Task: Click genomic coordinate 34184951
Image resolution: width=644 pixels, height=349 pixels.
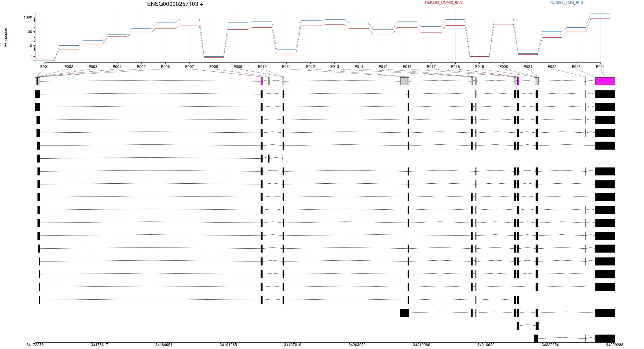Action: [x=164, y=345]
